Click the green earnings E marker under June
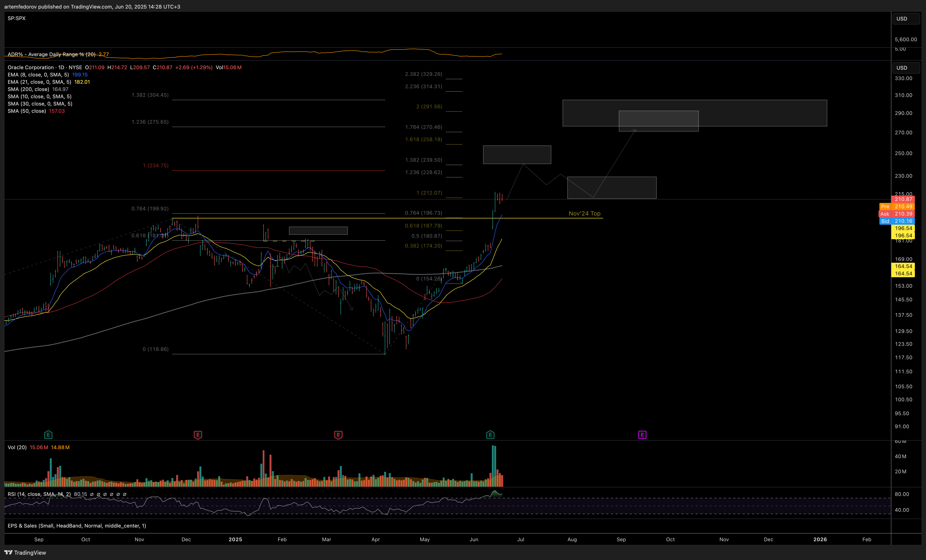The image size is (926, 560). (x=490, y=435)
